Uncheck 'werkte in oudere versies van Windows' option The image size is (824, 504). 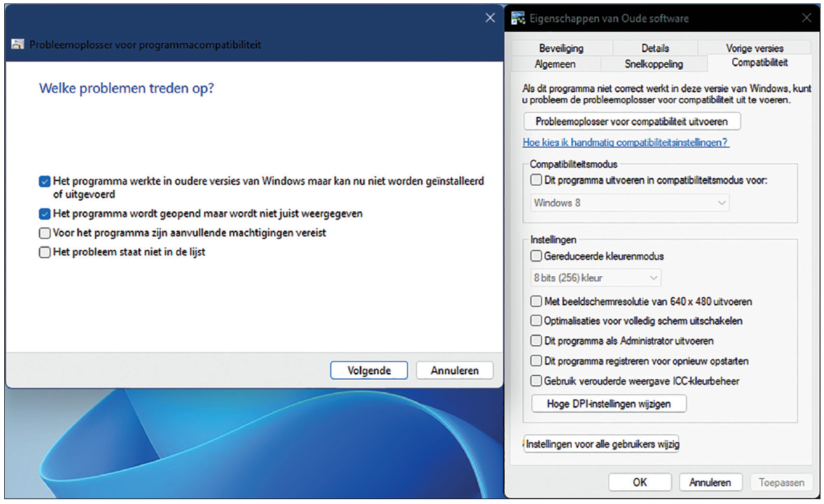(45, 182)
